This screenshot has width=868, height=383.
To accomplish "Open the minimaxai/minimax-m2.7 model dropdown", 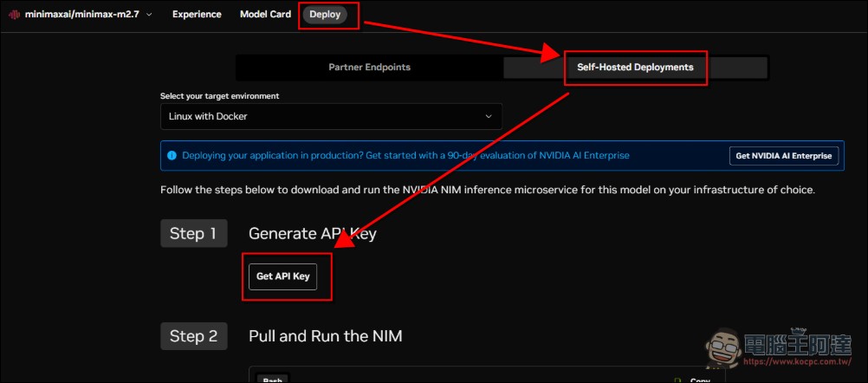I will tap(81, 15).
